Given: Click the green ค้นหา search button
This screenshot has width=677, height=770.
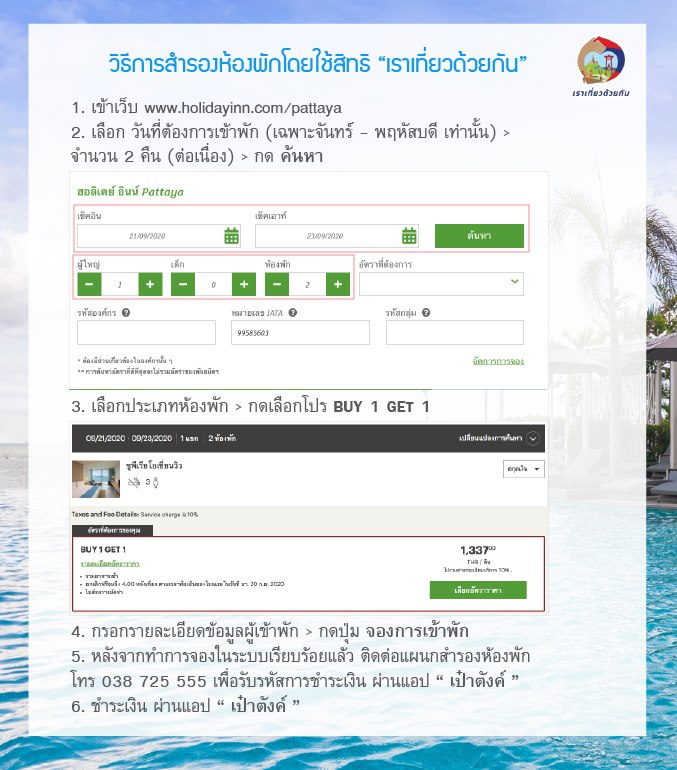Looking at the screenshot, I should click(x=479, y=236).
